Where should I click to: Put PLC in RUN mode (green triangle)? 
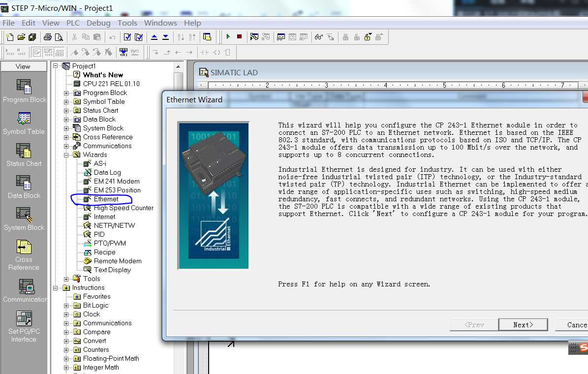click(x=228, y=37)
